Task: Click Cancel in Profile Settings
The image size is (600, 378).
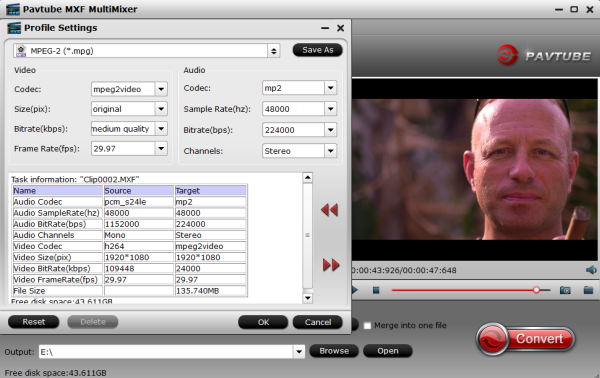Action: click(318, 323)
